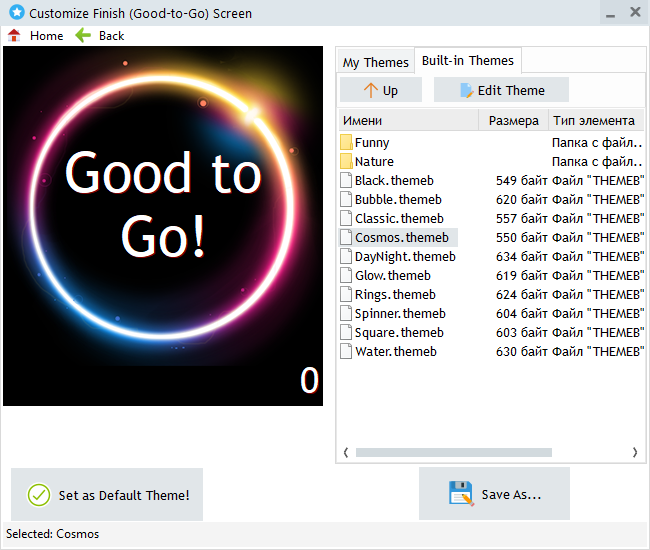Screen dimensions: 650x550
Task: Click the Home icon in navigation bar
Action: click(x=14, y=35)
